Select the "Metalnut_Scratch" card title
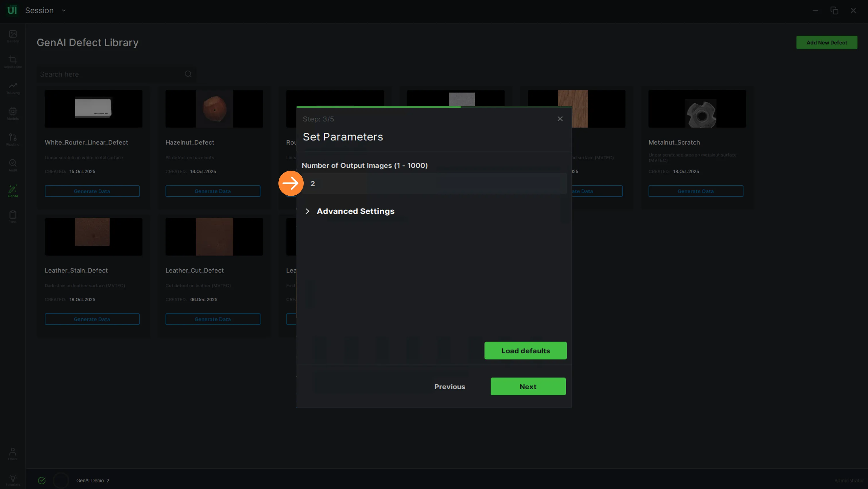This screenshot has width=868, height=489. (674, 142)
